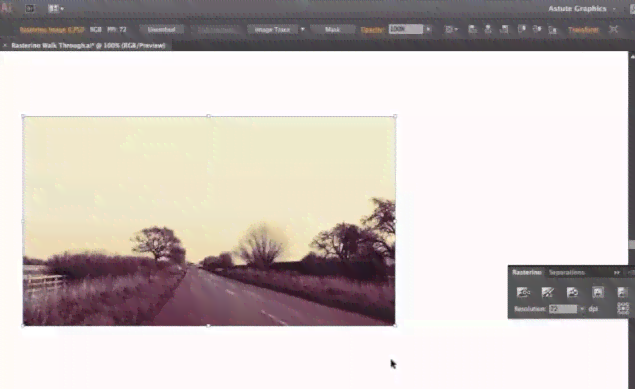Image resolution: width=635 pixels, height=389 pixels.
Task: Open Adobe Bridge from the top bar
Action: coord(30,9)
